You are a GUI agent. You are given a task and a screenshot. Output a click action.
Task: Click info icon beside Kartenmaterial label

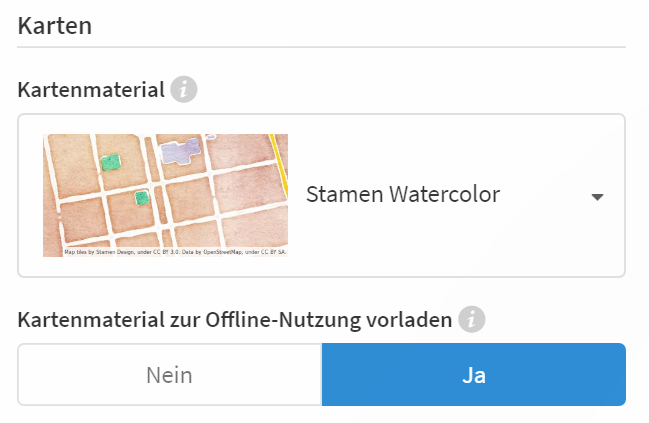(183, 90)
